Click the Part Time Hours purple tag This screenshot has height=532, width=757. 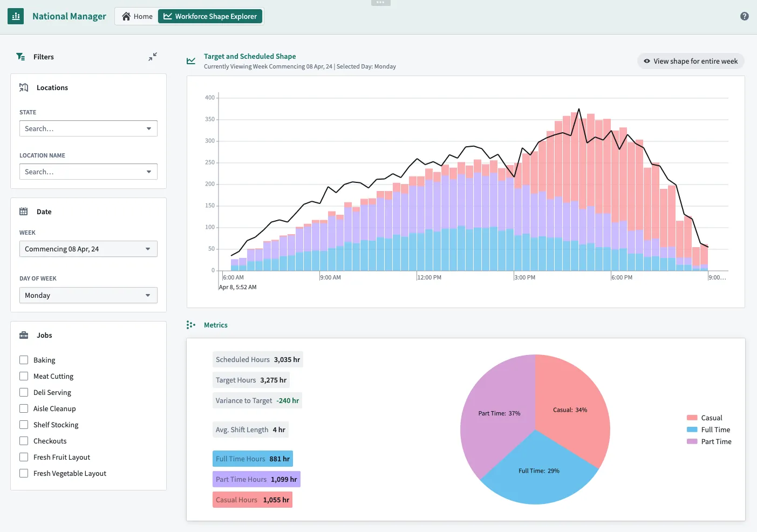pyautogui.click(x=256, y=479)
